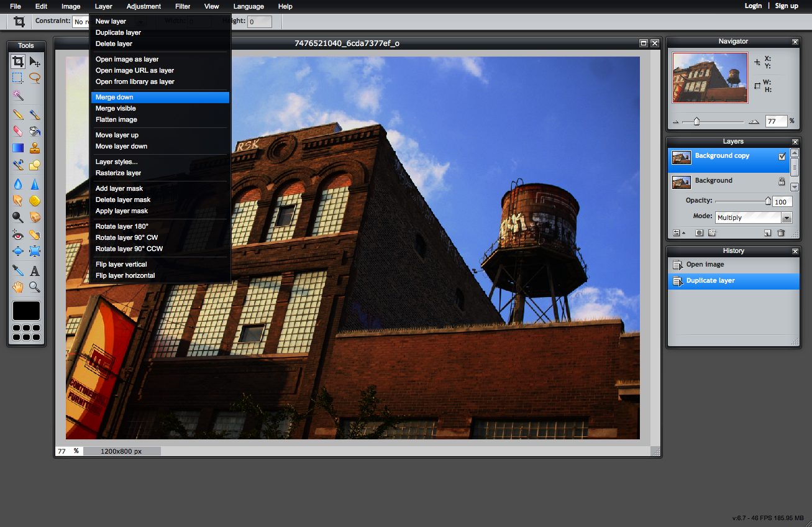Click Layer styles icon in Layers panel footer
The height and width of the screenshot is (527, 812).
tap(712, 233)
